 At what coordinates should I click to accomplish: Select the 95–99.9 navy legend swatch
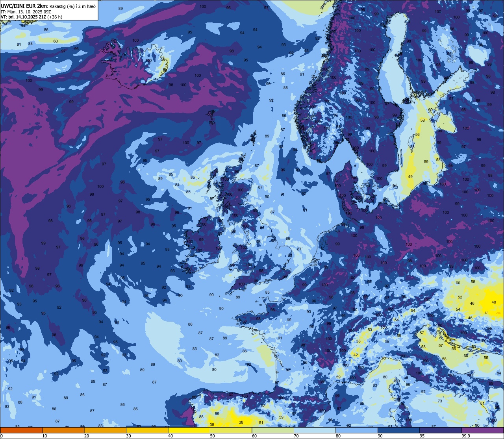pyautogui.click(x=441, y=430)
